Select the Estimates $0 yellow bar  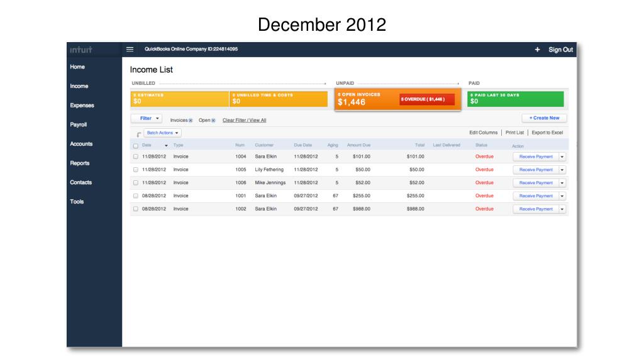[179, 99]
